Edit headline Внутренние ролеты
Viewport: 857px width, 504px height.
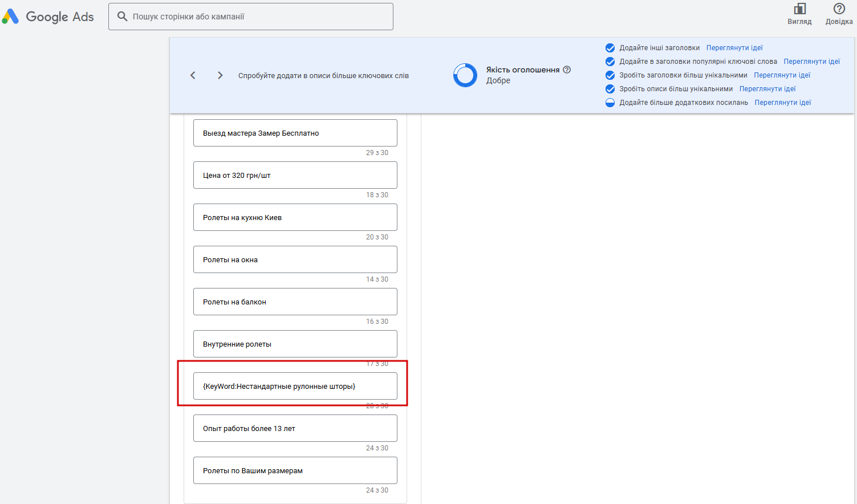295,344
